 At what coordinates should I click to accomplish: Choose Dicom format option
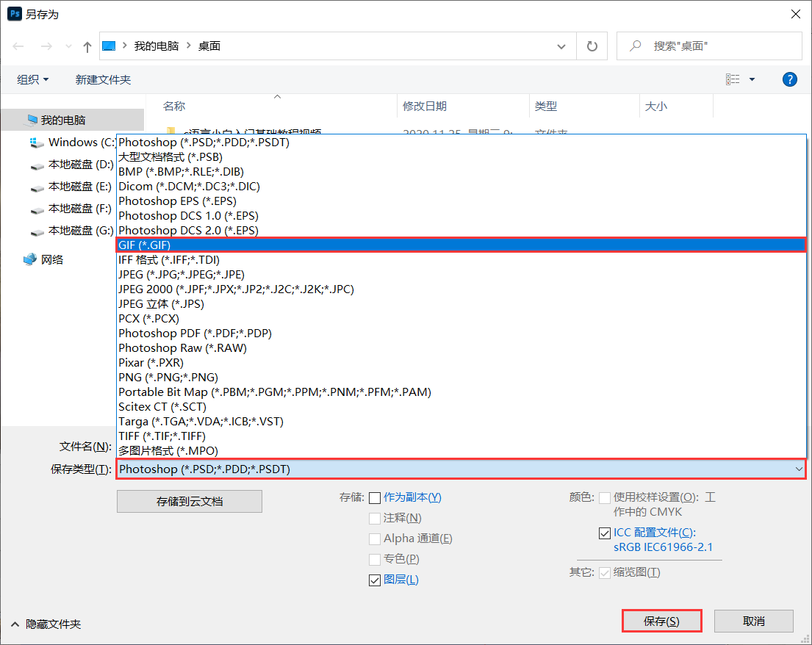461,187
